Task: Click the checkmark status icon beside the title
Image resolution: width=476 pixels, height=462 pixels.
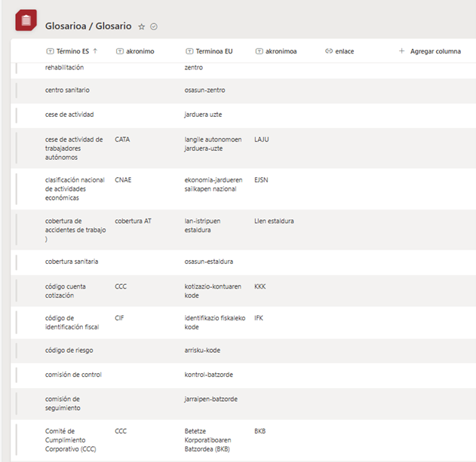Action: [154, 26]
